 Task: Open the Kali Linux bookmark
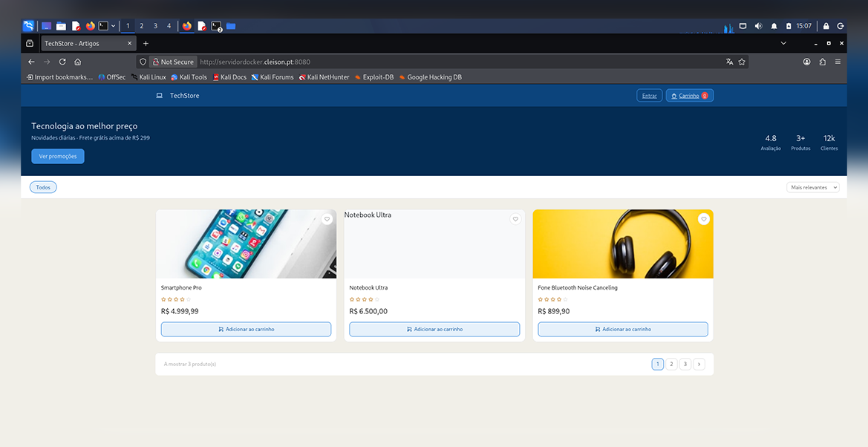coord(149,77)
